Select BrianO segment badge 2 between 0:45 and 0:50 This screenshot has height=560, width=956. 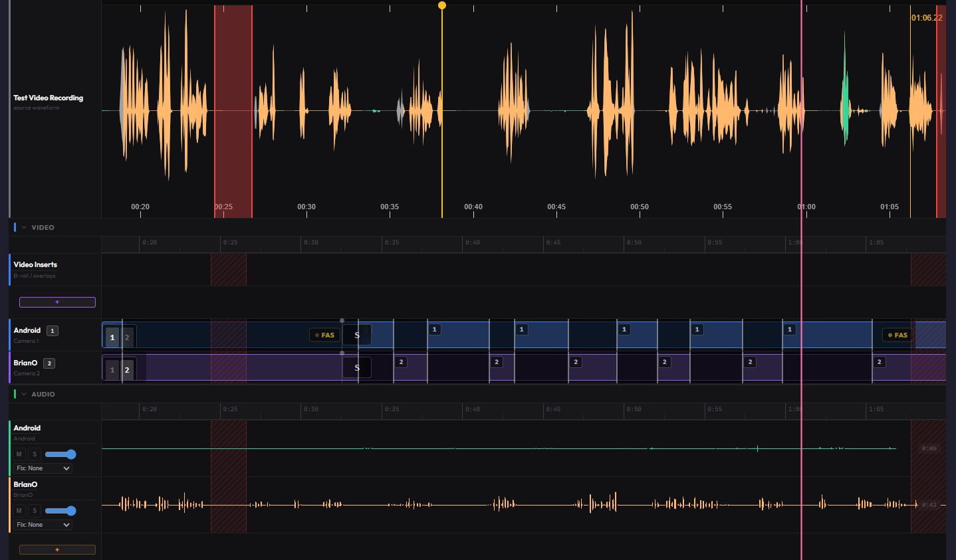576,362
